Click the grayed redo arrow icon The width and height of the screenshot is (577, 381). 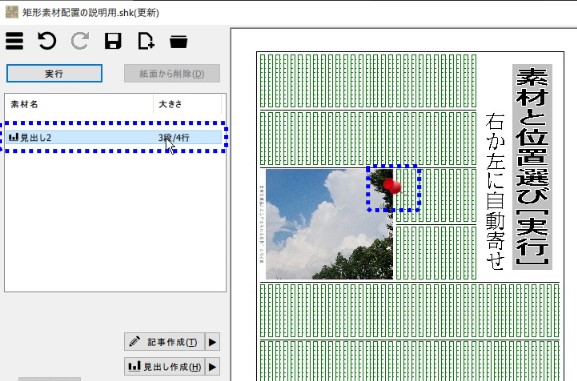[80, 41]
